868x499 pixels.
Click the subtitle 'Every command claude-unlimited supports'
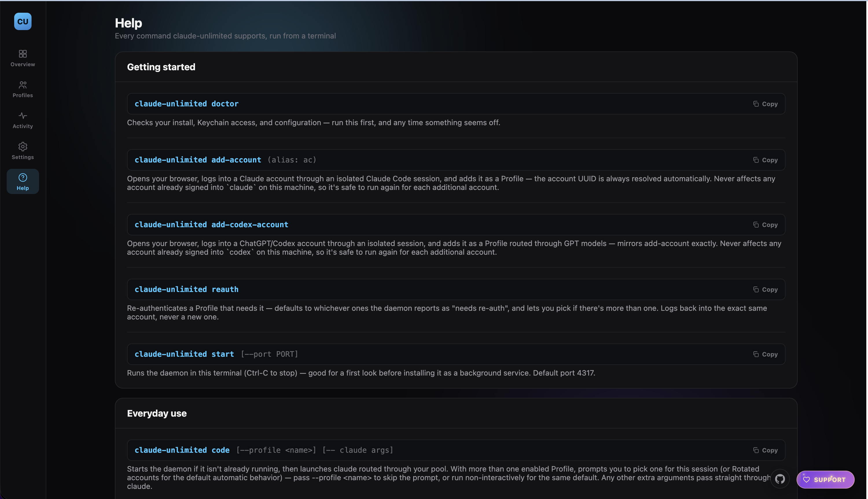225,36
